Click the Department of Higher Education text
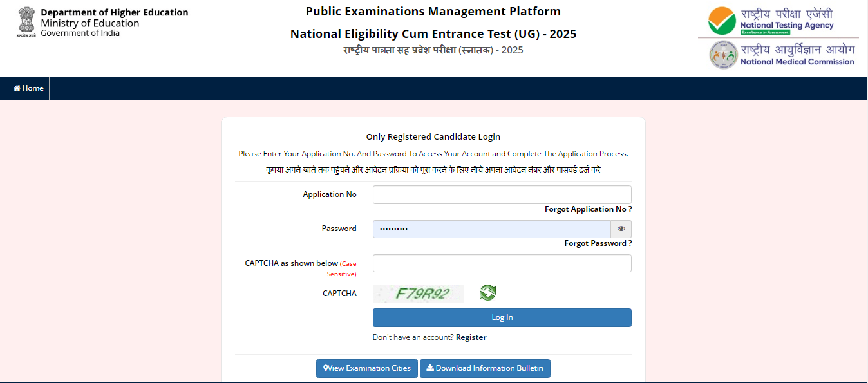Screen dimensions: 868x383 click(x=114, y=13)
